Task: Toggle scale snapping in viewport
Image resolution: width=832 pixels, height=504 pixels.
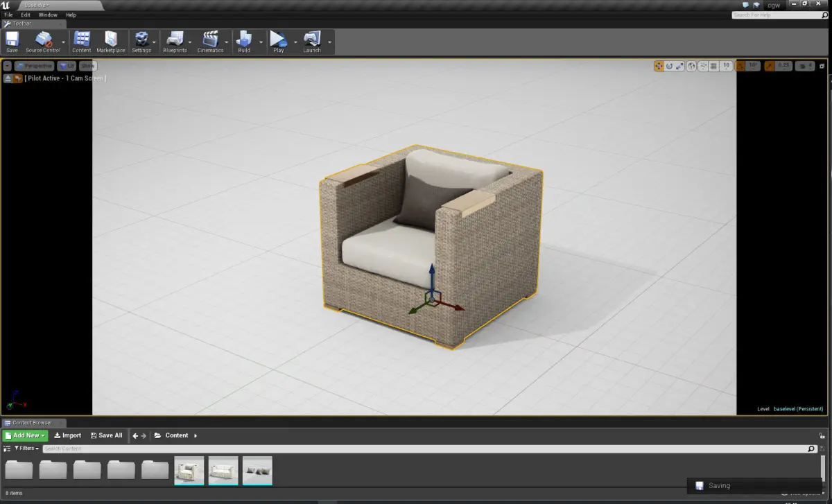Action: click(769, 66)
